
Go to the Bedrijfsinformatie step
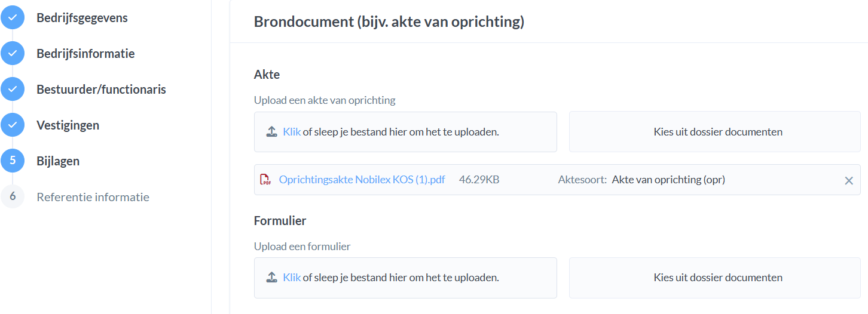(85, 54)
